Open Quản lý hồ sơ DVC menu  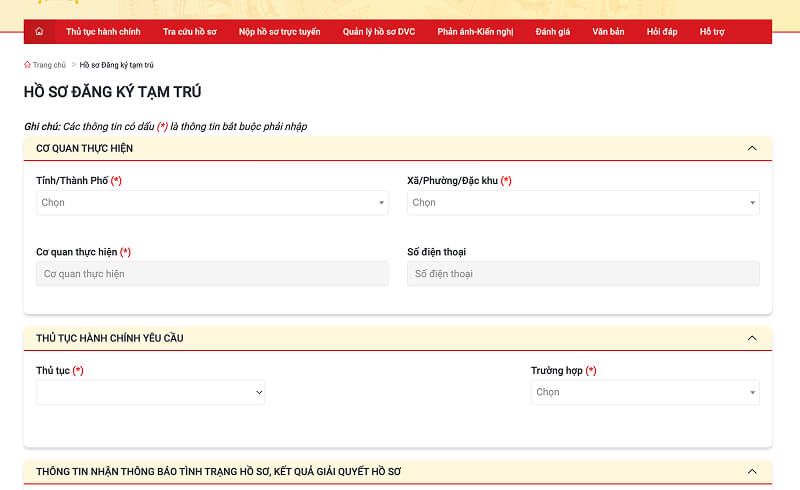pos(379,32)
